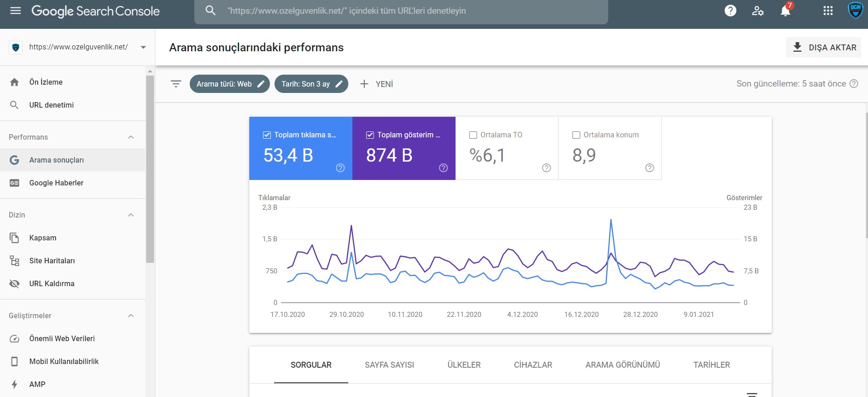This screenshot has width=868, height=397.
Task: Click the %6,1 average CTR value
Action: click(x=487, y=156)
